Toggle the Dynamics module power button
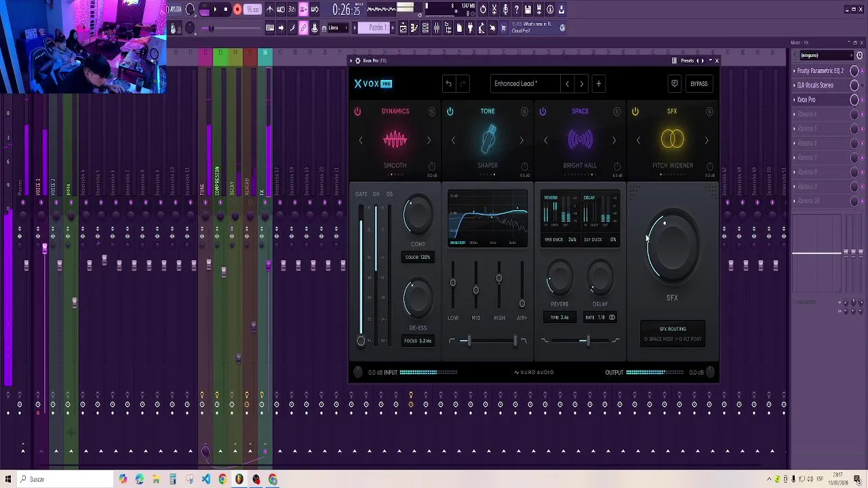 pos(357,111)
